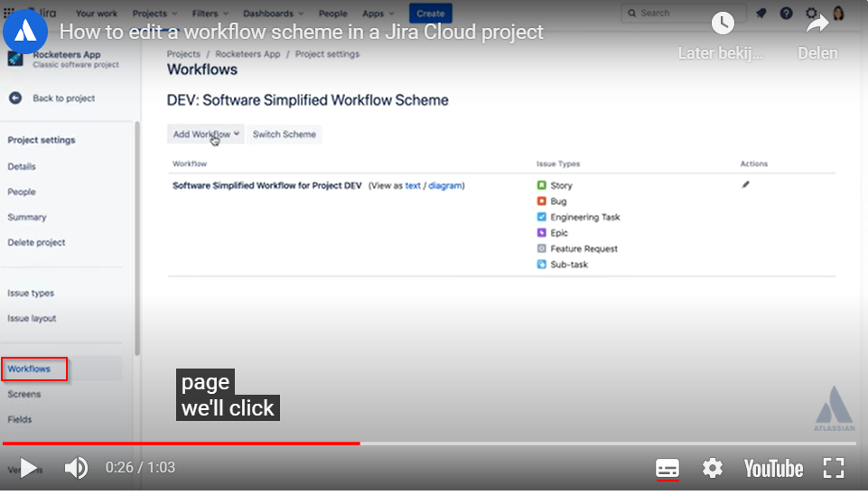
Task: Expand Apps dropdown in Jira nav
Action: point(378,14)
